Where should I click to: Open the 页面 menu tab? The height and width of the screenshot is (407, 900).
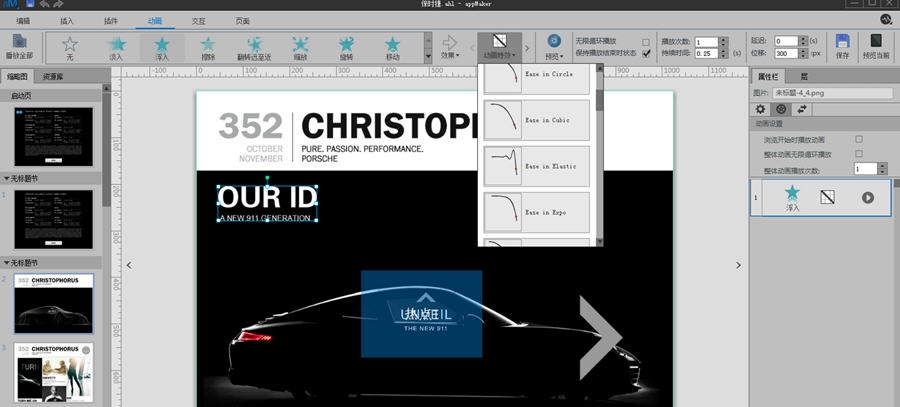(x=242, y=21)
